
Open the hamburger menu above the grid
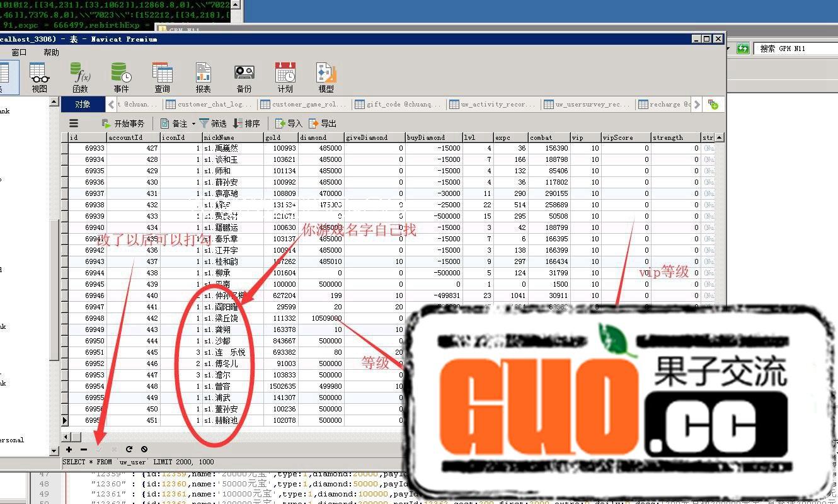[x=74, y=123]
